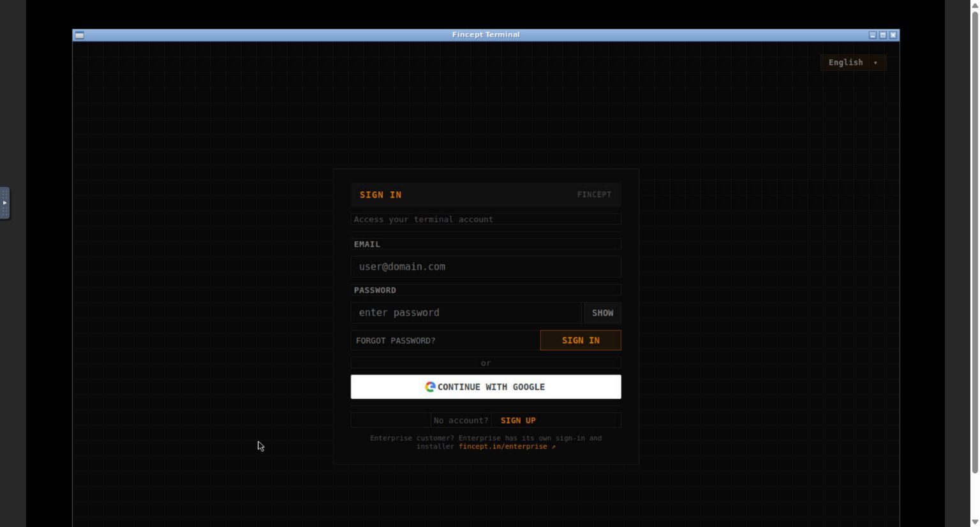Image resolution: width=980 pixels, height=527 pixels.
Task: Click the 'EMAIL' field label
Action: click(367, 244)
